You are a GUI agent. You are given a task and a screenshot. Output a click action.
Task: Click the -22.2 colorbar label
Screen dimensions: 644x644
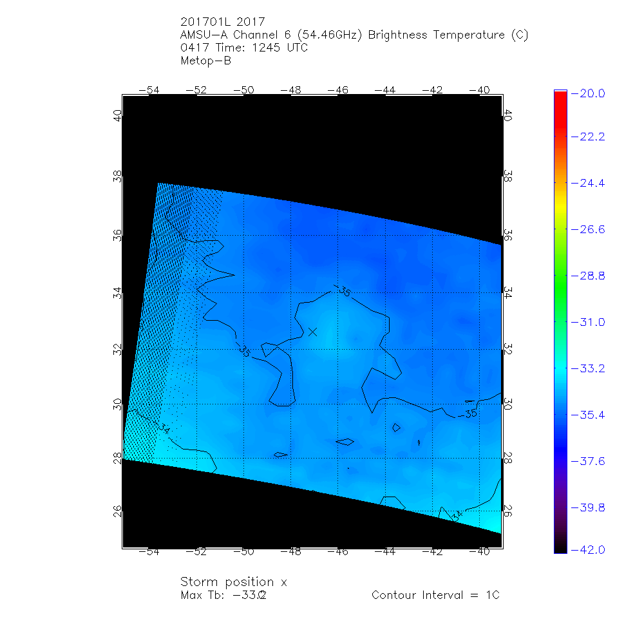click(x=588, y=137)
